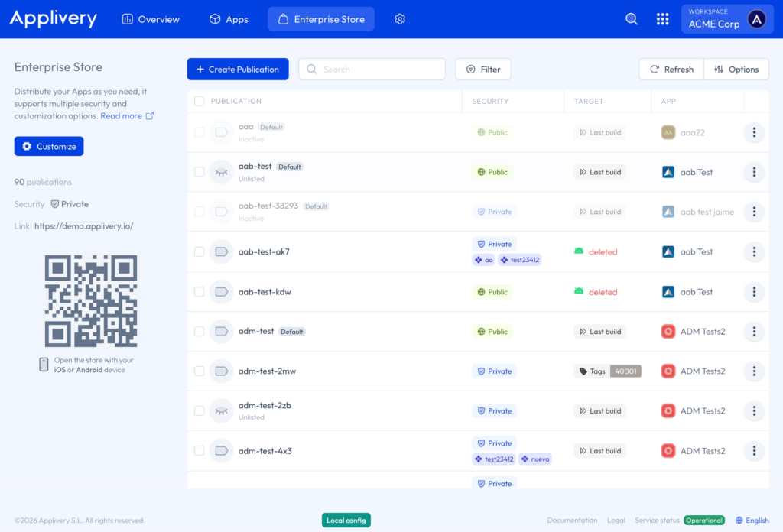Click the ADM Tests2 app icon for adm-test
This screenshot has height=532, width=783.
[668, 332]
